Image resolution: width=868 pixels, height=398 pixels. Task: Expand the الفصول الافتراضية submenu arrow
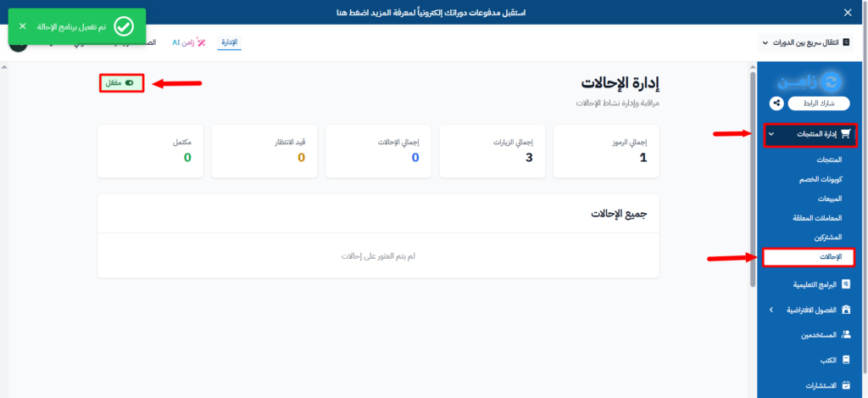(x=770, y=310)
